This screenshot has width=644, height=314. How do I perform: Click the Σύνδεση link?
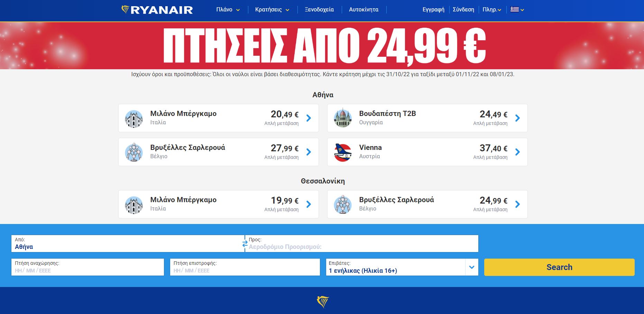463,10
